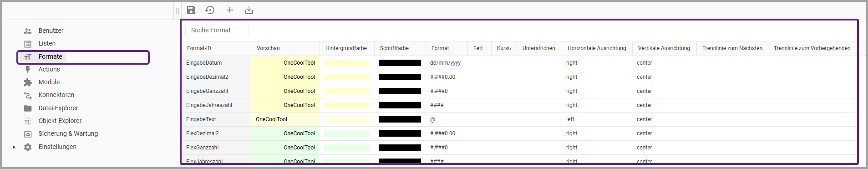Open Sicherung & Wartung in the sidebar
Screen dimensions: 868x169
(68, 133)
